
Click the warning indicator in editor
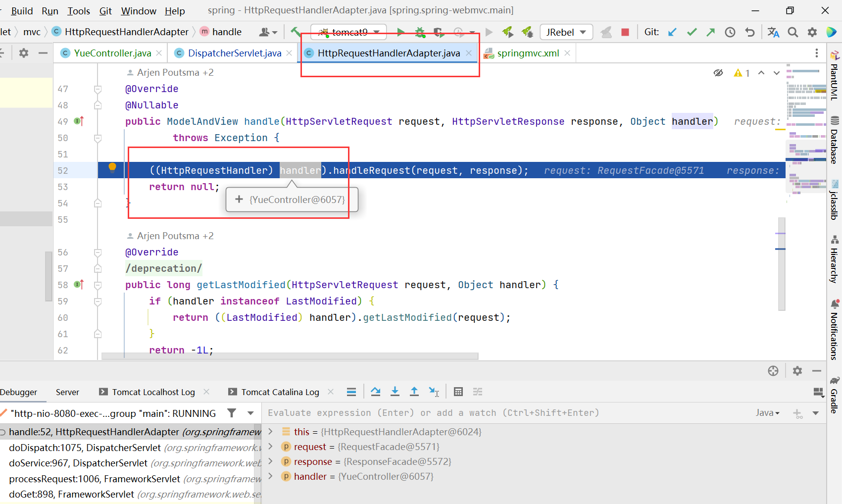[x=742, y=73]
